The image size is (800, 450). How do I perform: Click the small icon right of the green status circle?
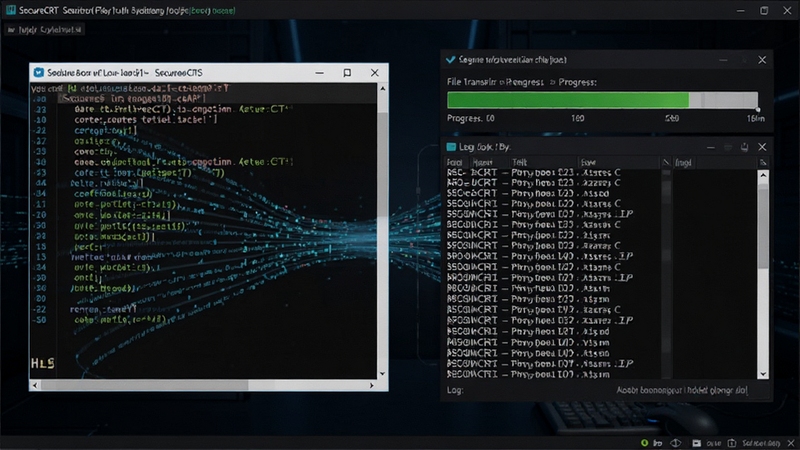(658, 443)
